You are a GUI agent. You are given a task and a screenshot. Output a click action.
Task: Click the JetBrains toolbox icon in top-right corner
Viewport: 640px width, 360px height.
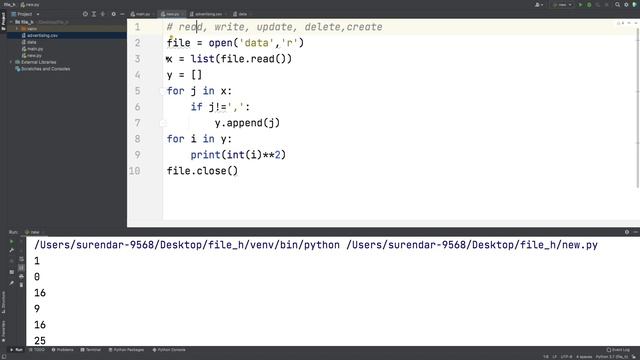[x=635, y=5]
